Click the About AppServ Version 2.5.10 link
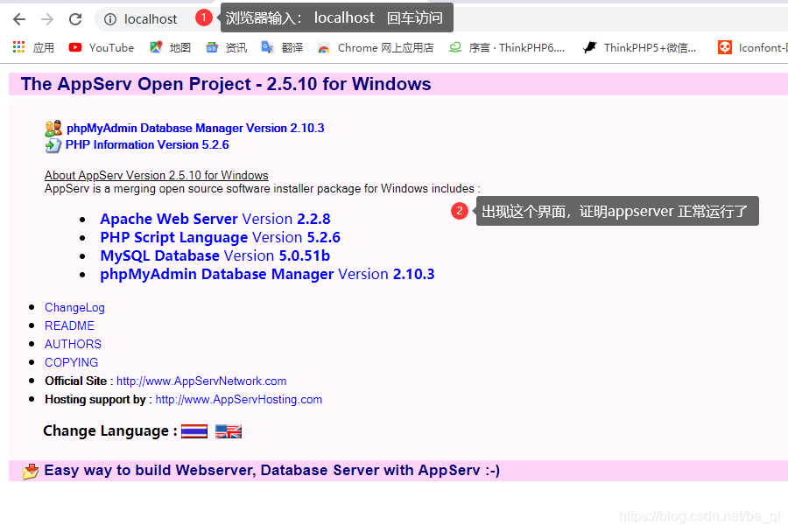The height and width of the screenshot is (532, 788). point(156,175)
